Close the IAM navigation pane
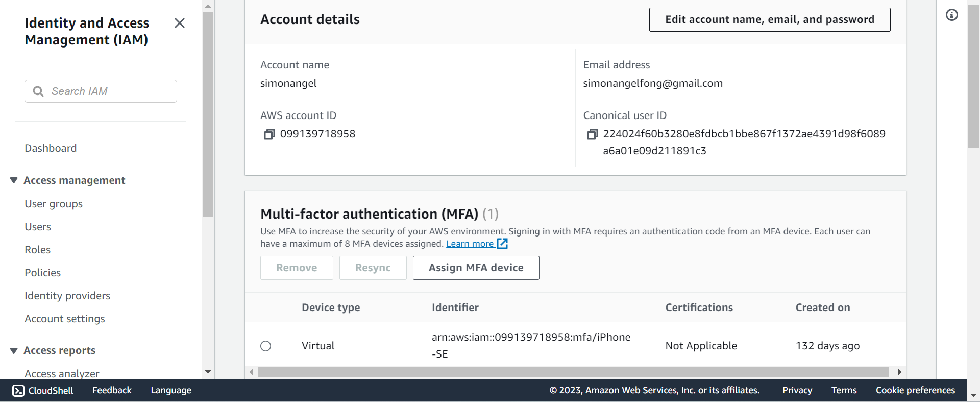 pos(180,23)
